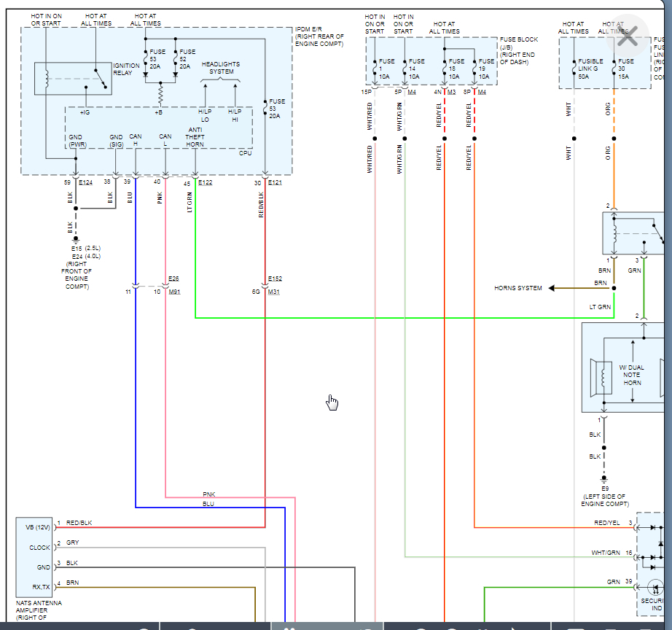The height and width of the screenshot is (630, 672).
Task: Open the E26 connector link
Action: click(x=173, y=279)
